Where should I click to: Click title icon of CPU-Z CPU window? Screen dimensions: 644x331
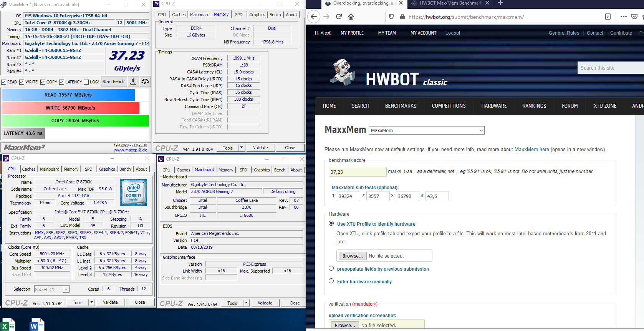(6, 158)
